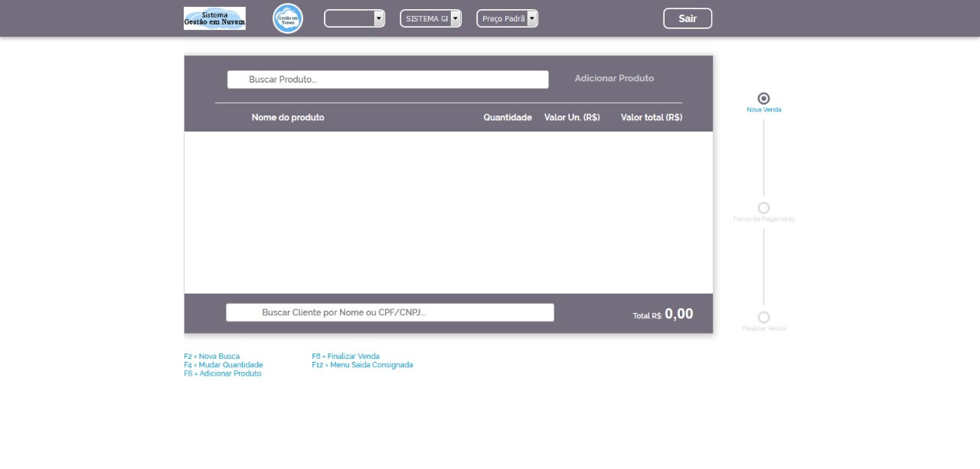Select the Finalizar Venda step circle

[x=763, y=318]
